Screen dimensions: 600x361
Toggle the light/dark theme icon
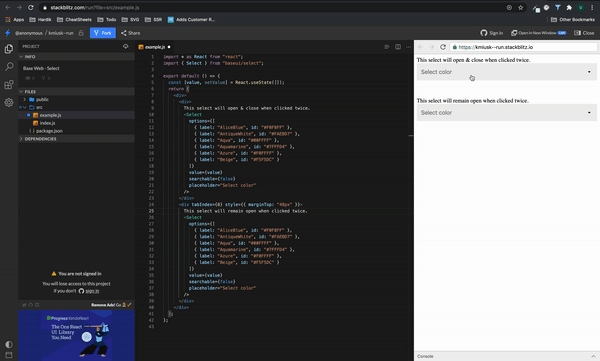[x=9, y=344]
